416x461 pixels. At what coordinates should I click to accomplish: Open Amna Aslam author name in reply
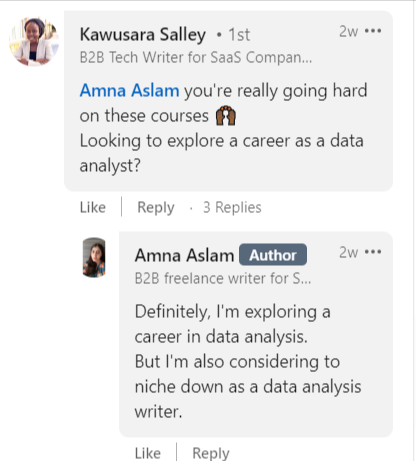184,255
